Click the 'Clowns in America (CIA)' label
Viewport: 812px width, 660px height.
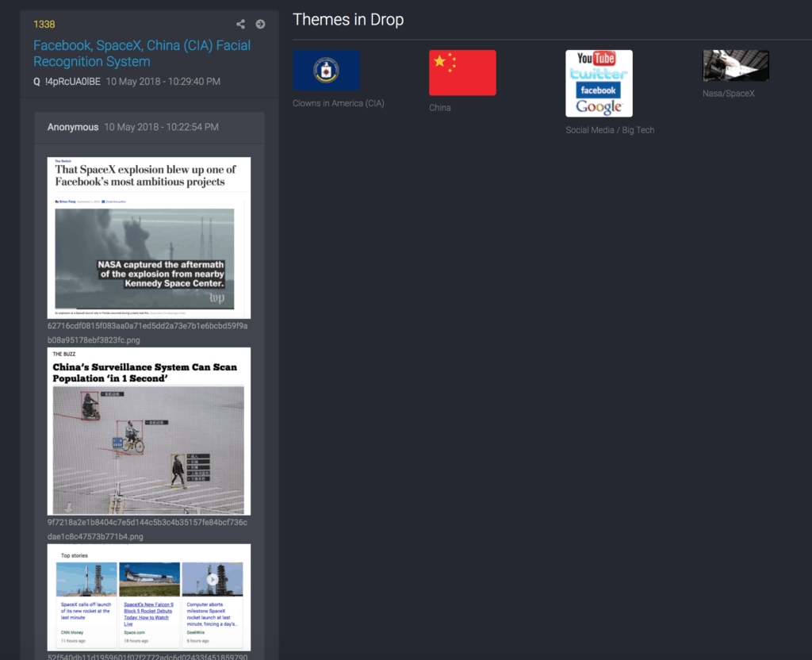(339, 103)
